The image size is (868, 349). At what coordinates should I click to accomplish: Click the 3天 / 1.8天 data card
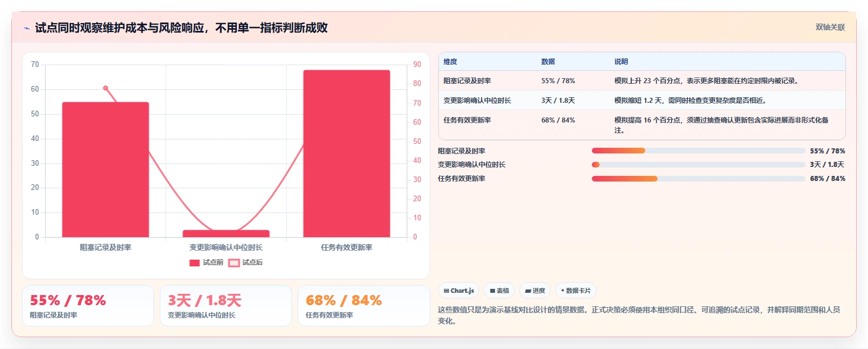tap(226, 306)
